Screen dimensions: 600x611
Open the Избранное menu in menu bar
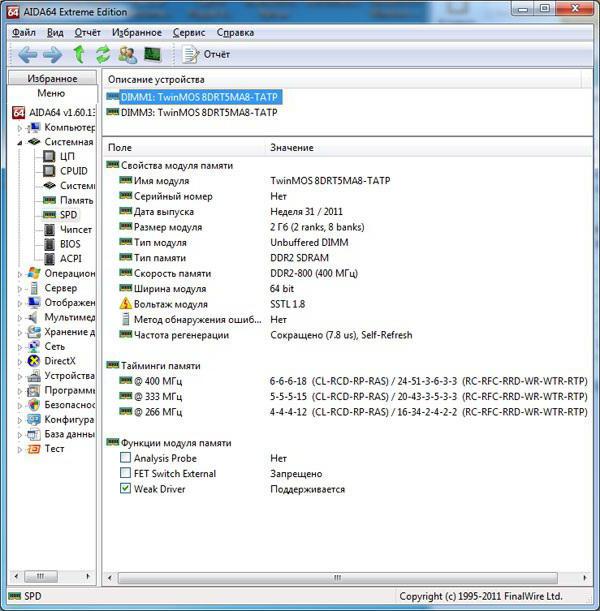pyautogui.click(x=137, y=32)
